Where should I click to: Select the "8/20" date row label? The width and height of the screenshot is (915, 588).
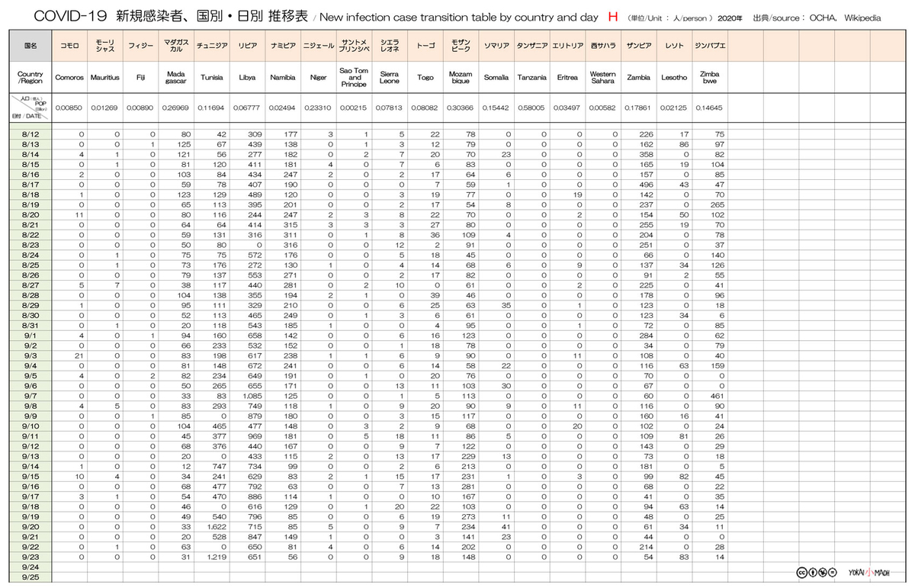point(30,216)
